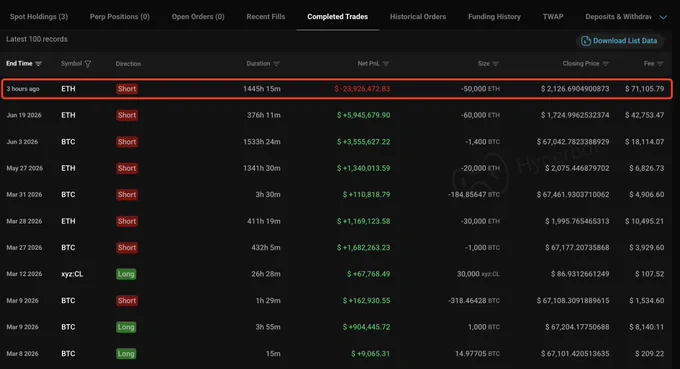This screenshot has height=369, width=680.
Task: Click the $ +1,682,263.23 PnL value
Action: (363, 248)
